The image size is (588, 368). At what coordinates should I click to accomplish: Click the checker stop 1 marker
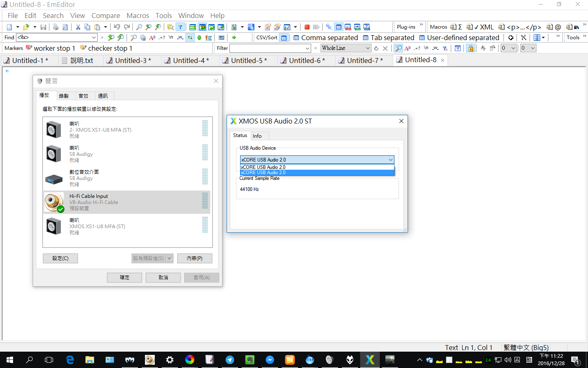106,48
